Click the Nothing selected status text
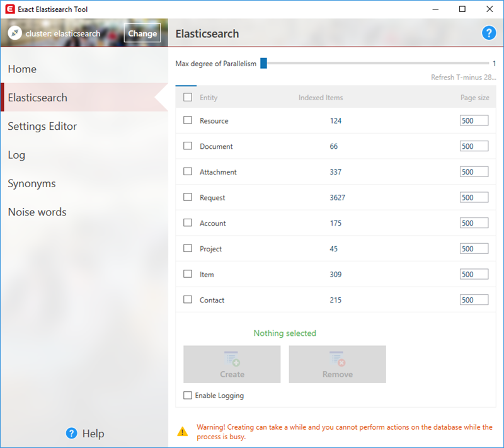 [x=285, y=333]
